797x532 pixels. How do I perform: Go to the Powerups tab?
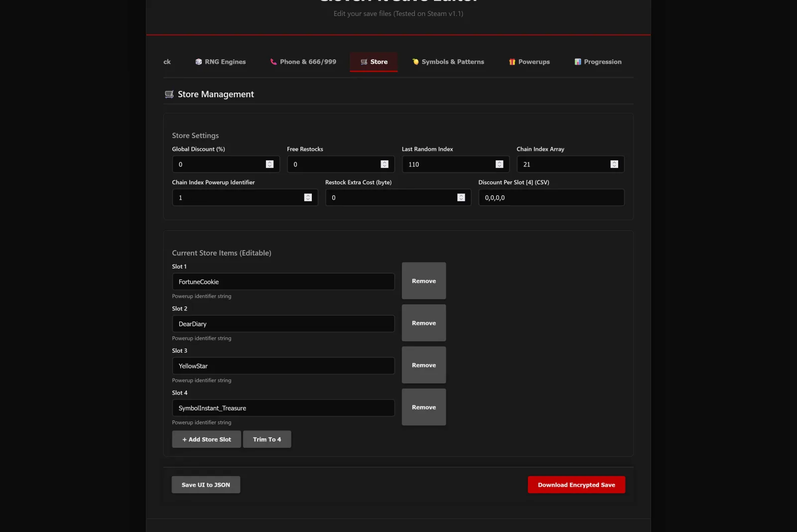tap(529, 62)
